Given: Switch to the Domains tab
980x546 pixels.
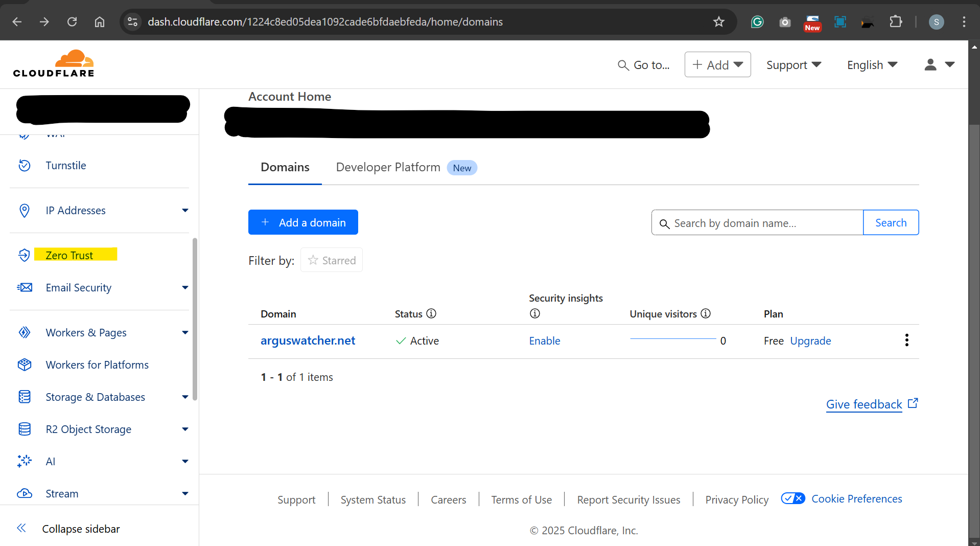Looking at the screenshot, I should click(285, 167).
